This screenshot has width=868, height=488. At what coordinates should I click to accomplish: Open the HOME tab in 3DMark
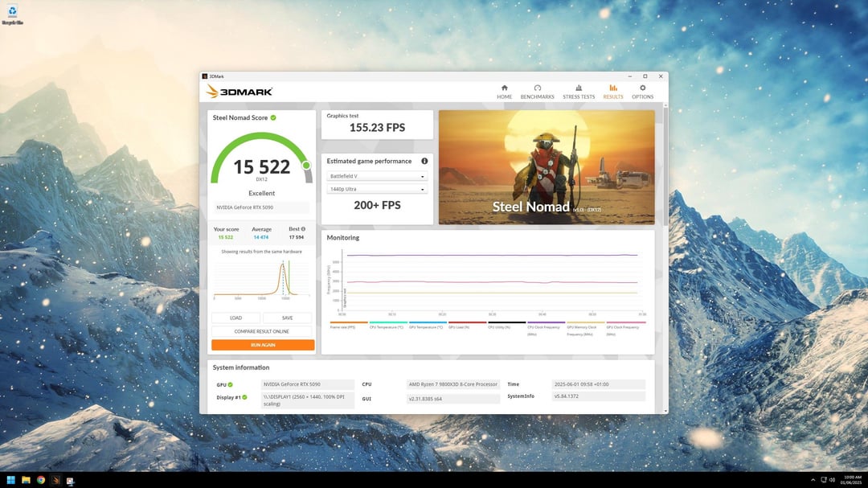[x=504, y=92]
